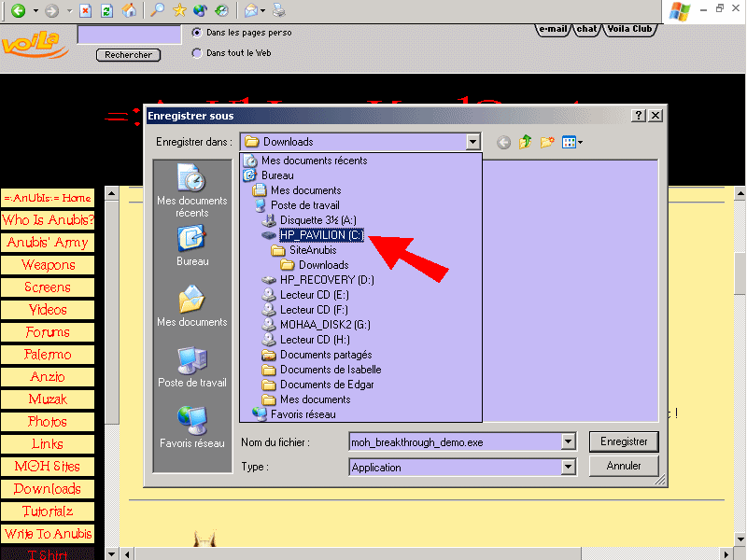The width and height of the screenshot is (747, 560).
Task: Click Mes documents récents in places bar
Action: [192, 190]
